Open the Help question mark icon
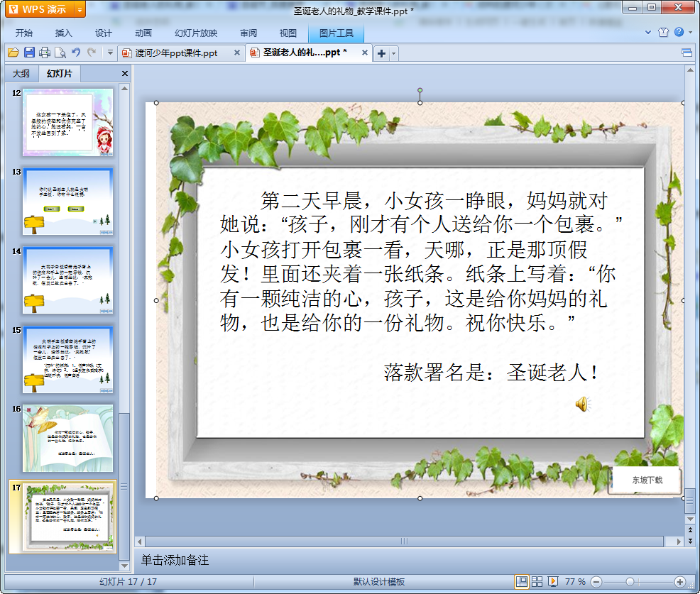 679,32
